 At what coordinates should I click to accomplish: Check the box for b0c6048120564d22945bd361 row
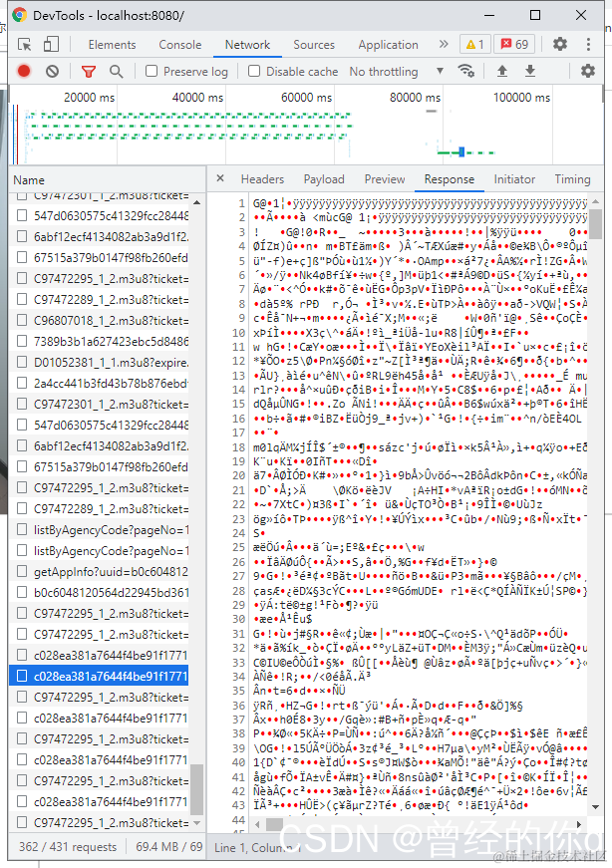(22, 592)
